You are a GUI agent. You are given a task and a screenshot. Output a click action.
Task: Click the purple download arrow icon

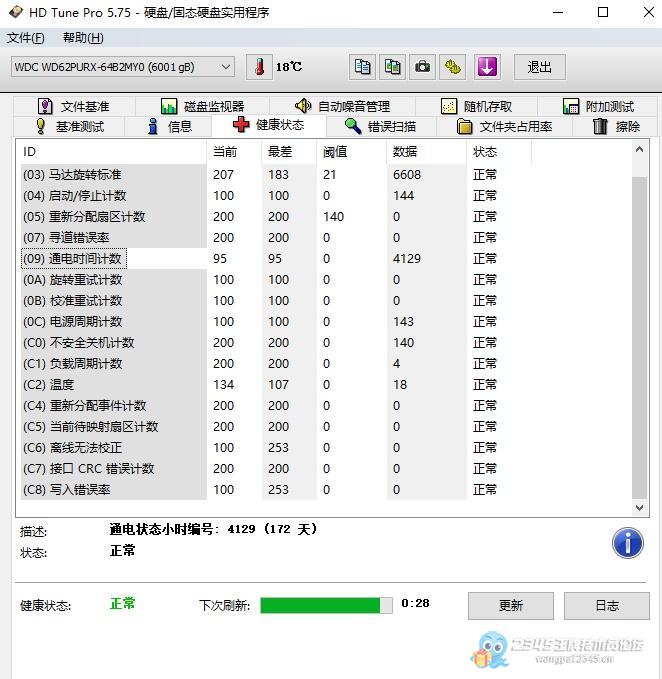click(x=487, y=67)
